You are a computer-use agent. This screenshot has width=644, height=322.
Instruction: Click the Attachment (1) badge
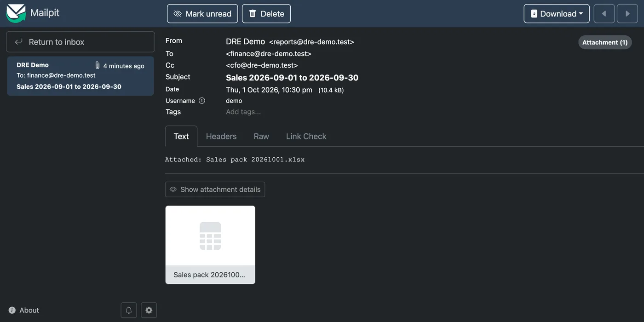click(605, 42)
